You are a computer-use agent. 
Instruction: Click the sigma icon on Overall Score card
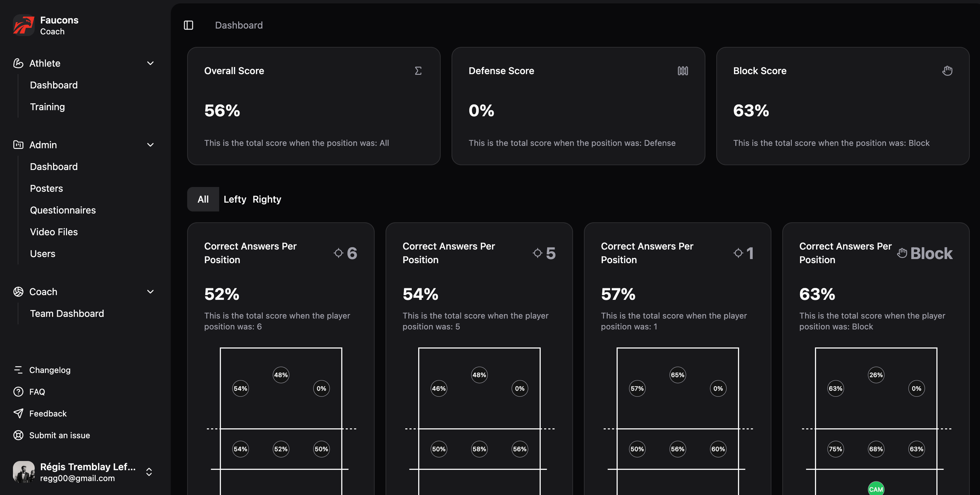click(418, 71)
